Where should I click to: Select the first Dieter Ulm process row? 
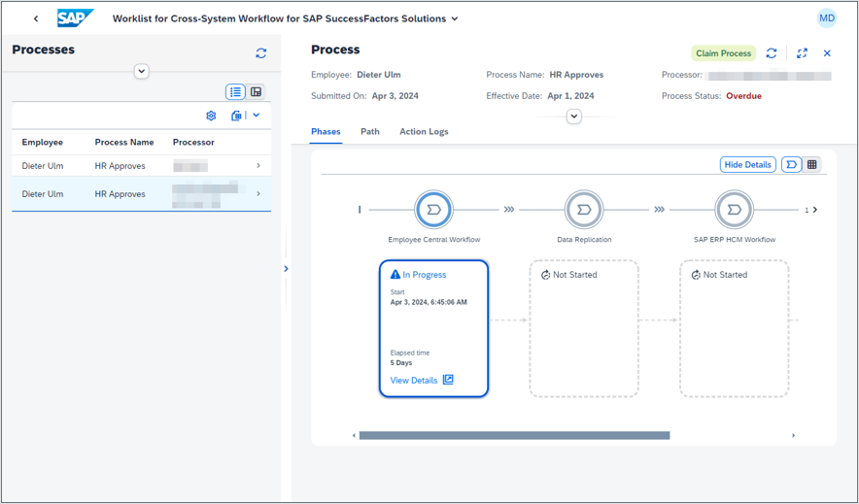(x=141, y=166)
